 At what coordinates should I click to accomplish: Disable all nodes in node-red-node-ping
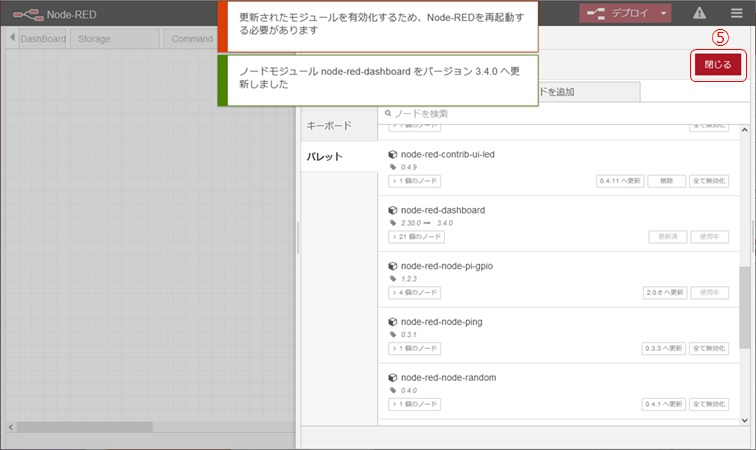tap(709, 348)
